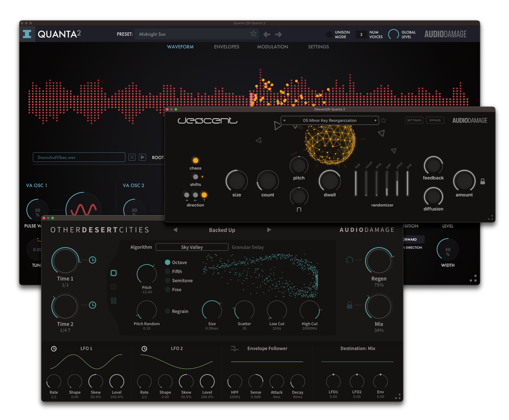Switch to the Settings tab in Quanta
The width and height of the screenshot is (509, 420).
[319, 47]
